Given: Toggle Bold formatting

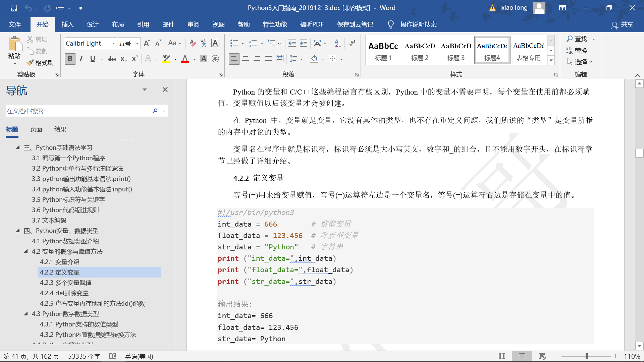Looking at the screenshot, I should (x=70, y=59).
